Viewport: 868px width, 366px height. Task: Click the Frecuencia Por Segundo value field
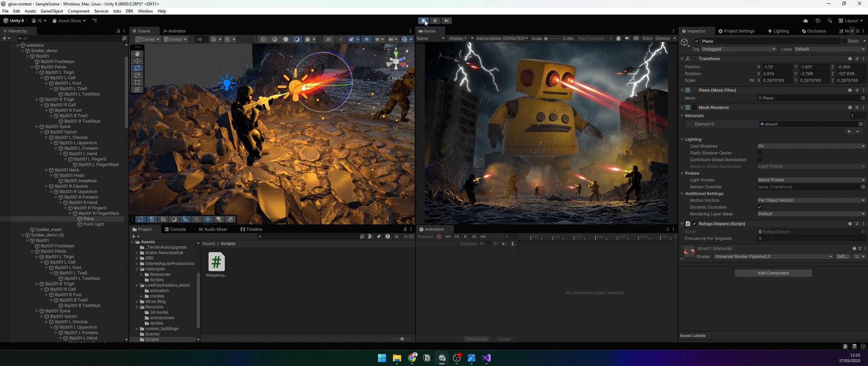coord(811,238)
